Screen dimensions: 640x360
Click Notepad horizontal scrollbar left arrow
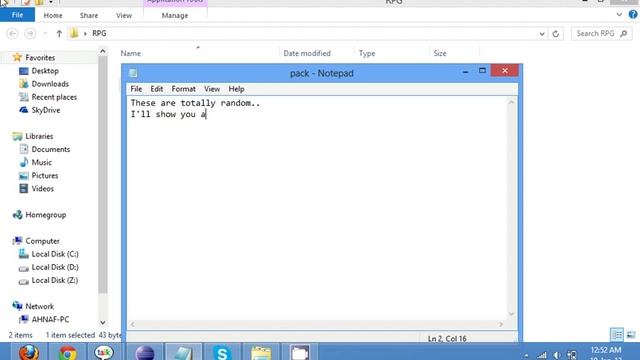click(x=132, y=324)
